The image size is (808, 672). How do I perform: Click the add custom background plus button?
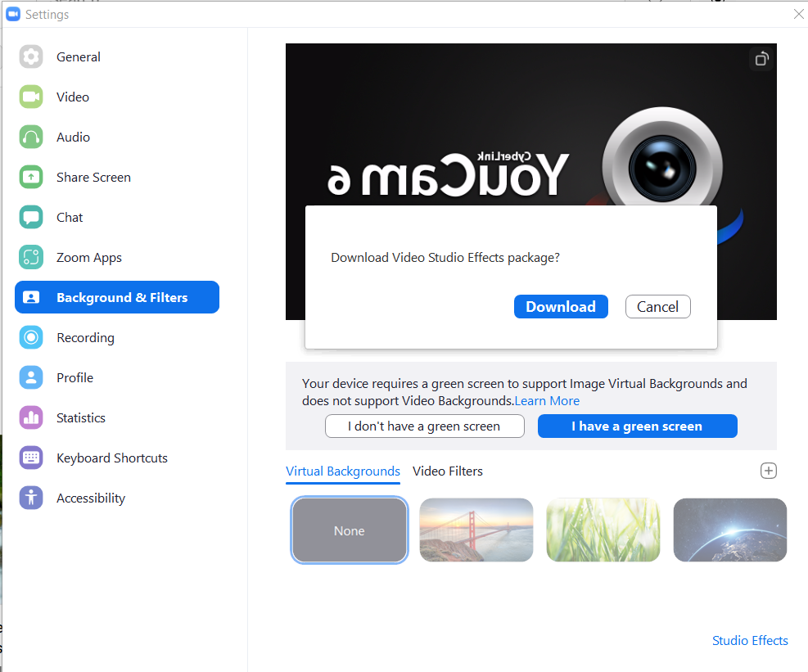click(x=768, y=471)
